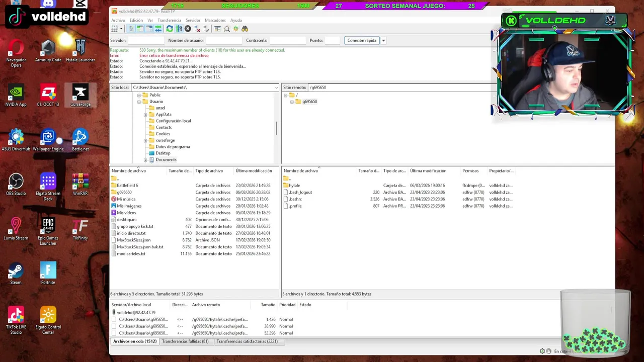Open Elgato Stream Deck desktop icon
The image size is (644, 362).
tap(48, 187)
